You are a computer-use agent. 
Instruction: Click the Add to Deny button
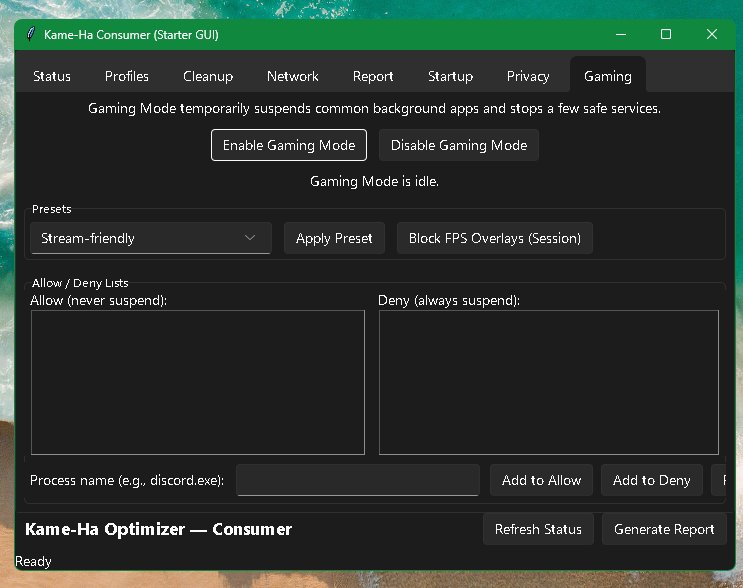tap(652, 480)
